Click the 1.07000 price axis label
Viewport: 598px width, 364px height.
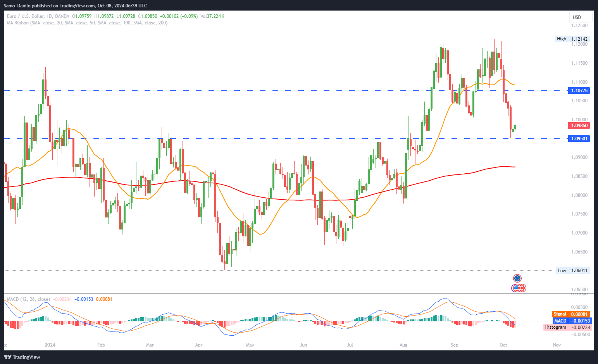tap(579, 233)
